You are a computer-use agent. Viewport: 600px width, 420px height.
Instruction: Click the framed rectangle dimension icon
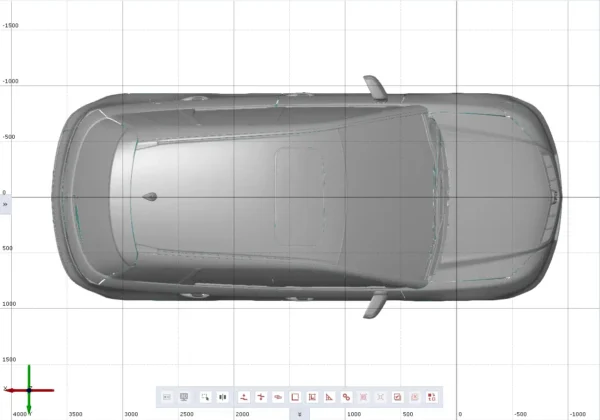click(312, 397)
